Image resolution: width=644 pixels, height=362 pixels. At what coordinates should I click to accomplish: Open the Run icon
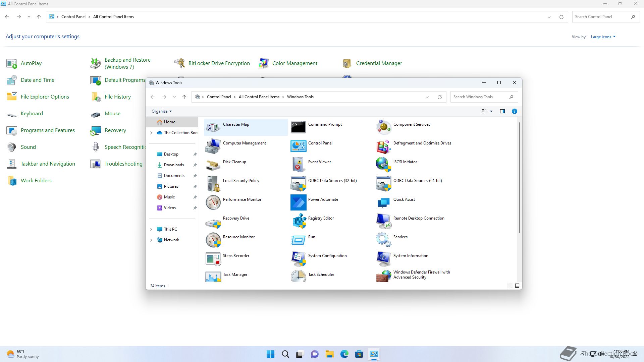tap(298, 240)
